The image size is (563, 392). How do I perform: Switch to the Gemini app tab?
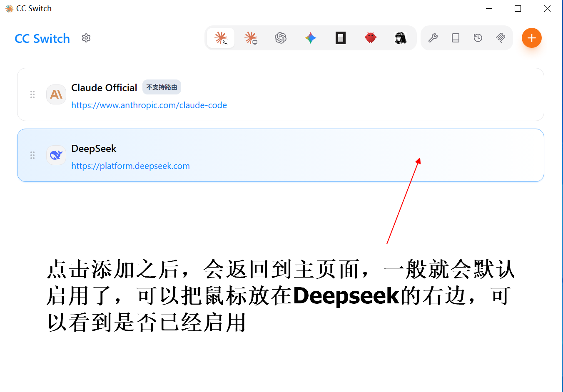tap(311, 38)
